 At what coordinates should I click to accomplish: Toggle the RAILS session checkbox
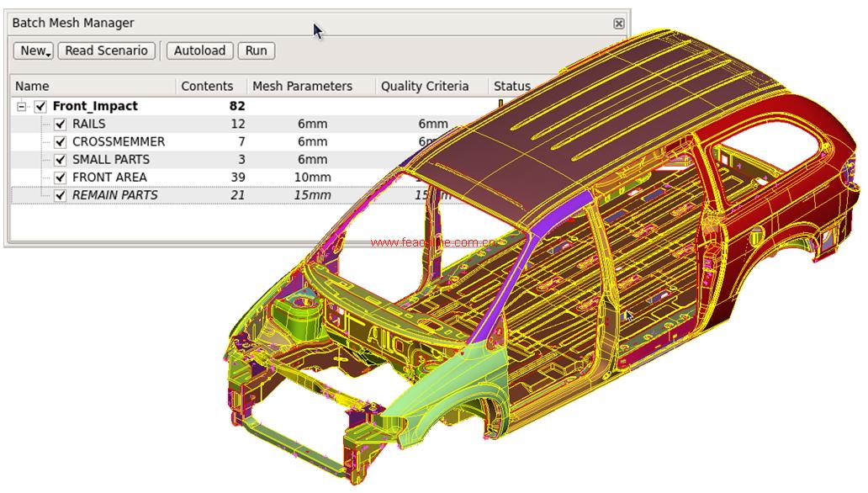click(x=61, y=125)
